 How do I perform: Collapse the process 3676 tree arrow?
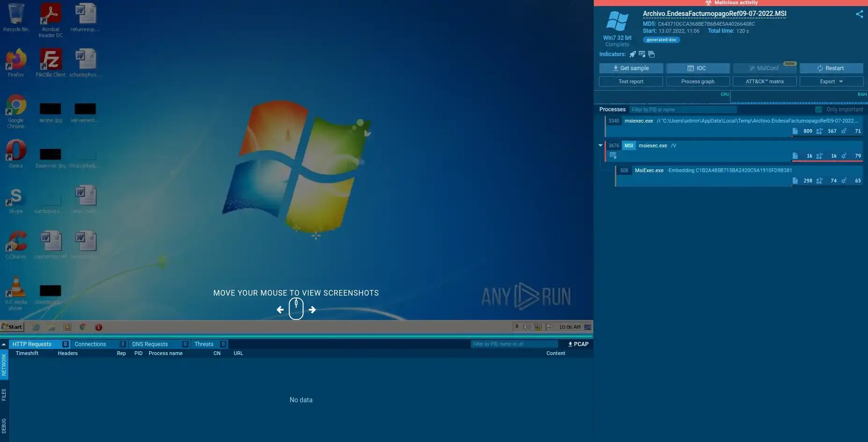point(600,145)
